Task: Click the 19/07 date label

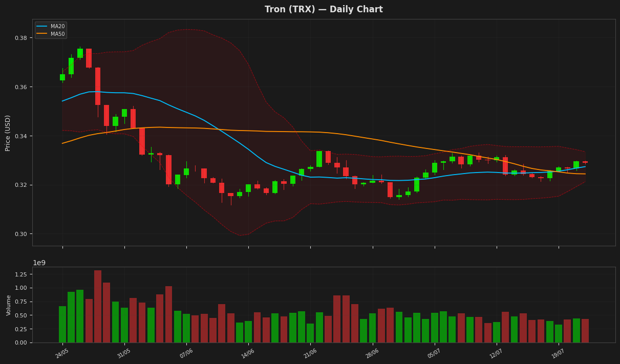Action: [558, 354]
